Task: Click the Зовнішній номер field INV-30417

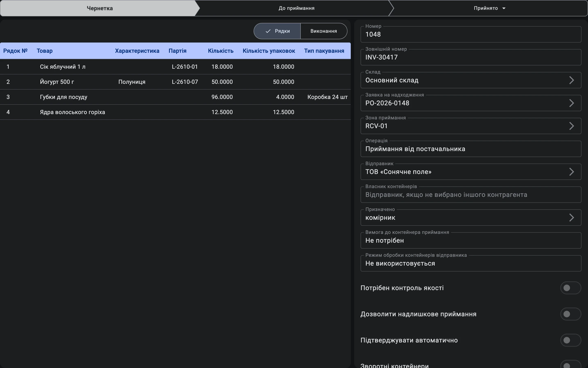Action: (x=471, y=57)
